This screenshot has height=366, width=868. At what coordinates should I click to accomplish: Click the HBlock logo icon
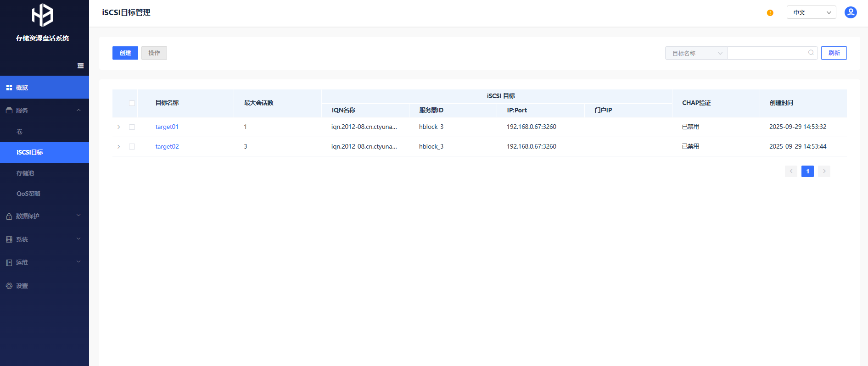pyautogui.click(x=43, y=15)
